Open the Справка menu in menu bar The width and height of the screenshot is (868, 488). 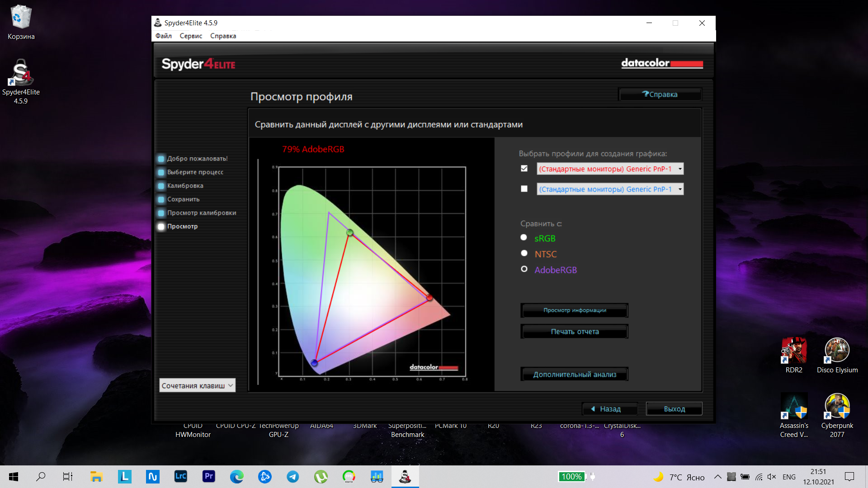tap(223, 36)
